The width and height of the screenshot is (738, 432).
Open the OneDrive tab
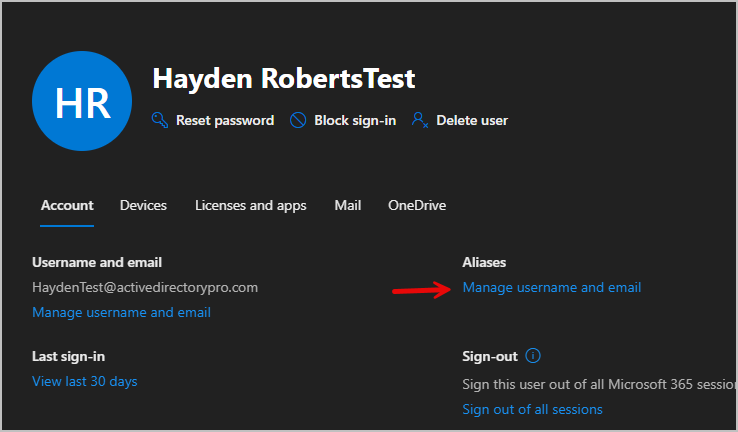417,205
